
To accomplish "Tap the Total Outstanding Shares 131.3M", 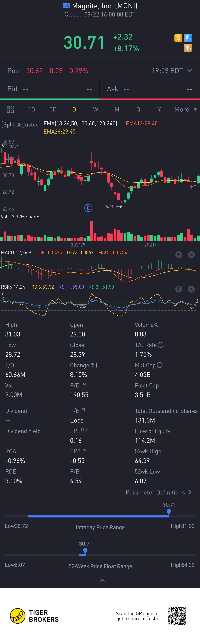I will [145, 420].
